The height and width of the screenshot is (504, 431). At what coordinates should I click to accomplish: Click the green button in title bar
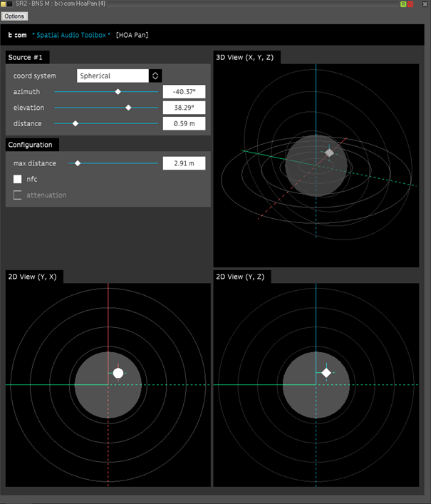(x=404, y=4)
